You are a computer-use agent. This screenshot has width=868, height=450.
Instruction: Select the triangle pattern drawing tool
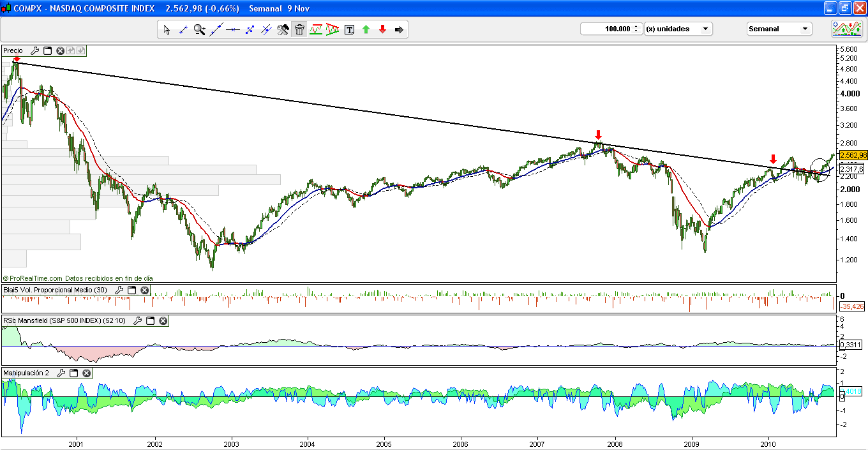(x=333, y=29)
